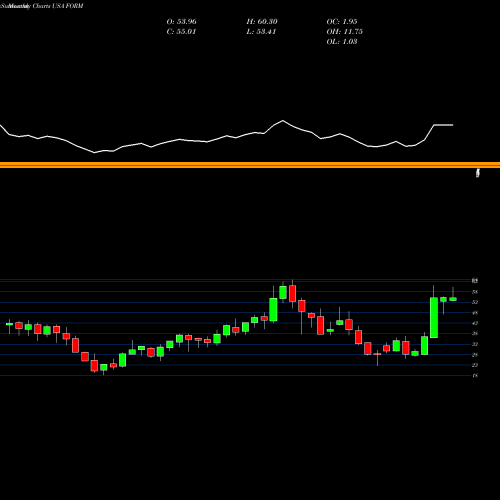
Task: Click the last green candlestick on the chart
Action: tap(453, 299)
